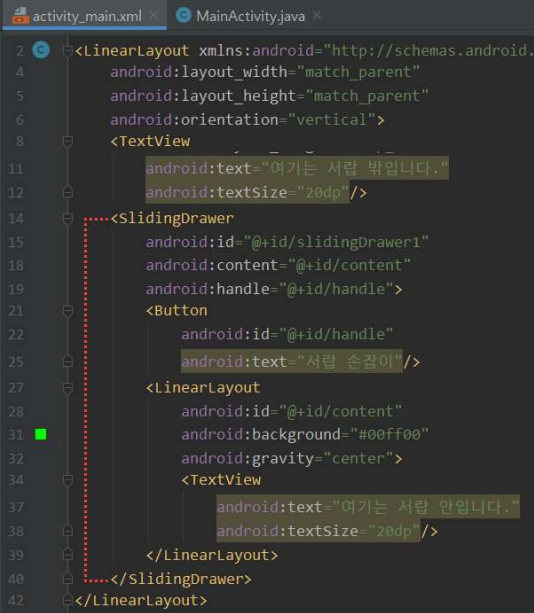Collapse the first TextView fold marker on line 8
534x613 pixels.
pos(68,141)
